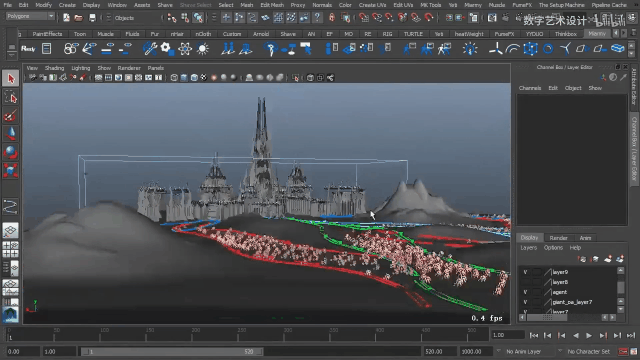Image resolution: width=640 pixels, height=360 pixels.
Task: Go to start of playback range
Action: (x=533, y=336)
